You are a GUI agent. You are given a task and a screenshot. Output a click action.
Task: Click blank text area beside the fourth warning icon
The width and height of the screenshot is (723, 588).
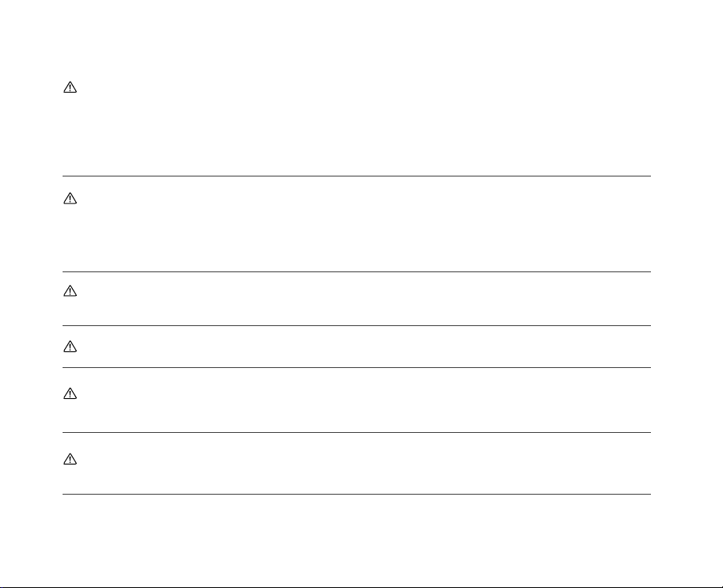coord(356,347)
